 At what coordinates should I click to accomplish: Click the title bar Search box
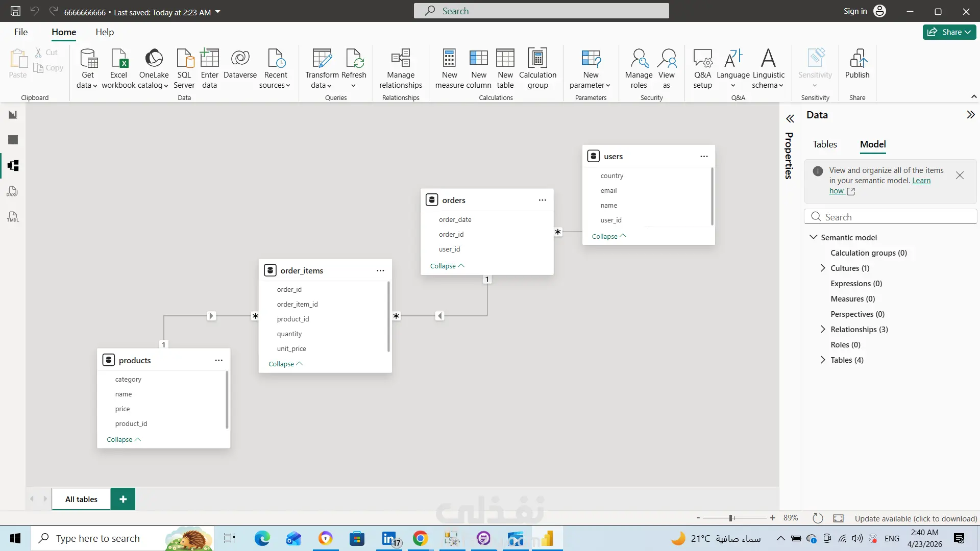[541, 11]
